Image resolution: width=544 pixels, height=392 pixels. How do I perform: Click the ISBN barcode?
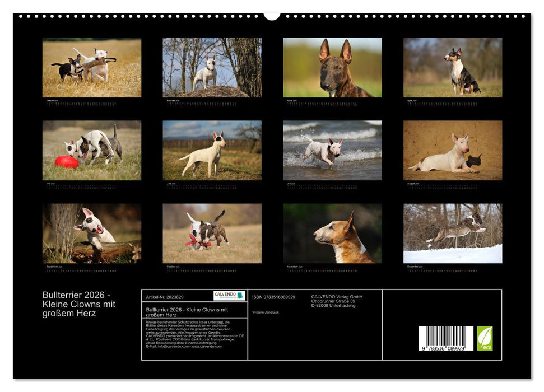(445, 338)
